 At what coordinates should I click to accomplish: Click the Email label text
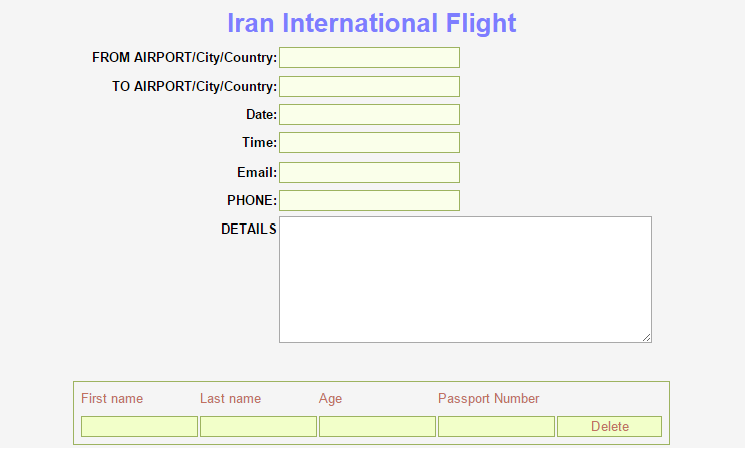click(257, 173)
